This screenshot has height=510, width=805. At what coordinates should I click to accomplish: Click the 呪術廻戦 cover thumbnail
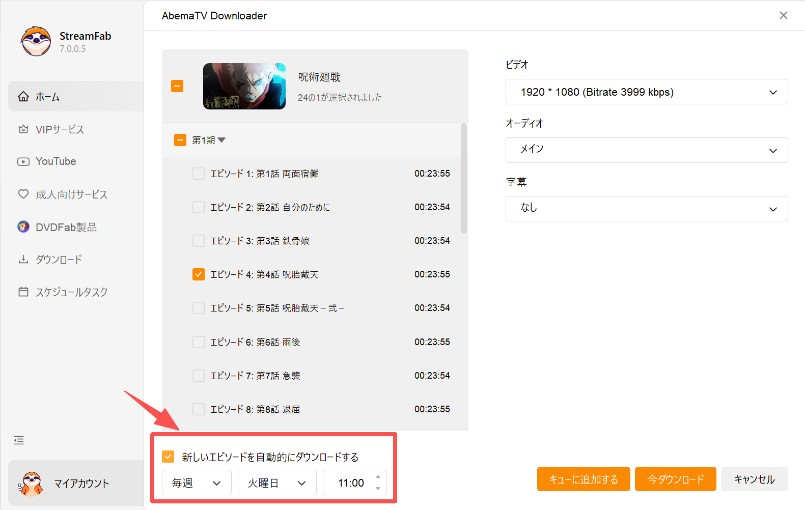pyautogui.click(x=244, y=86)
